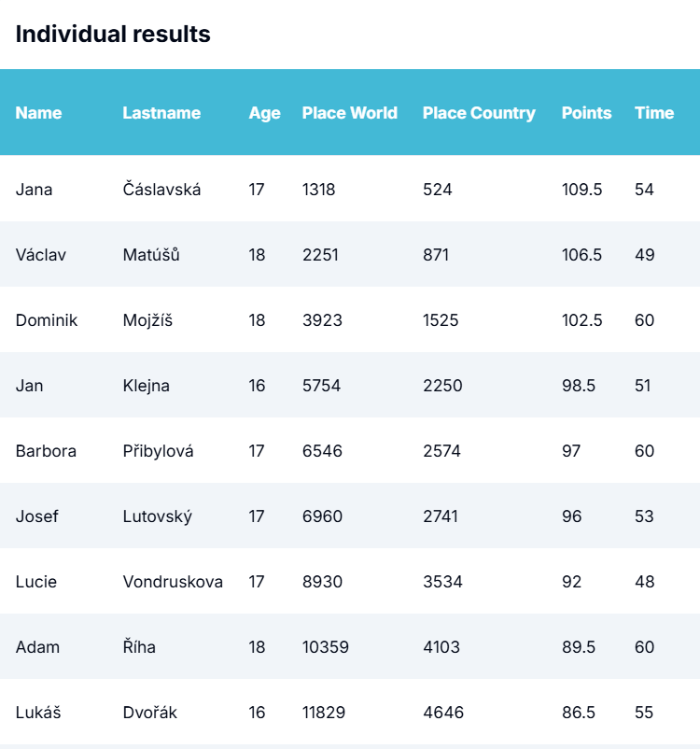The image size is (700, 749).
Task: Click country place 2741 for Lutovský
Action: [441, 516]
